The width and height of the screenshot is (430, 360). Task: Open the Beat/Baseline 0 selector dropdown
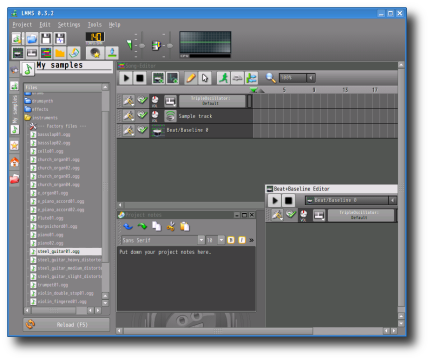click(x=351, y=200)
